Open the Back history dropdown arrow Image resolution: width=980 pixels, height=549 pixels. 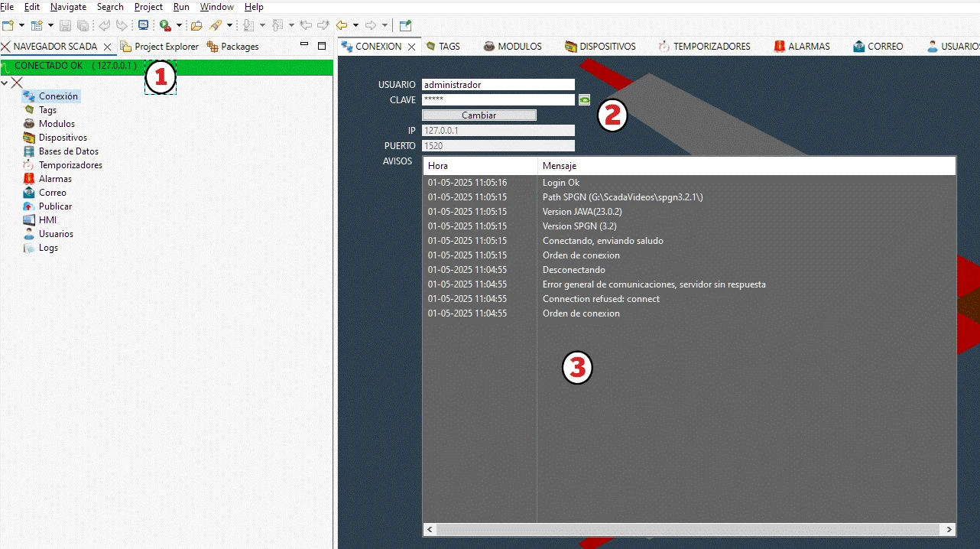click(355, 24)
